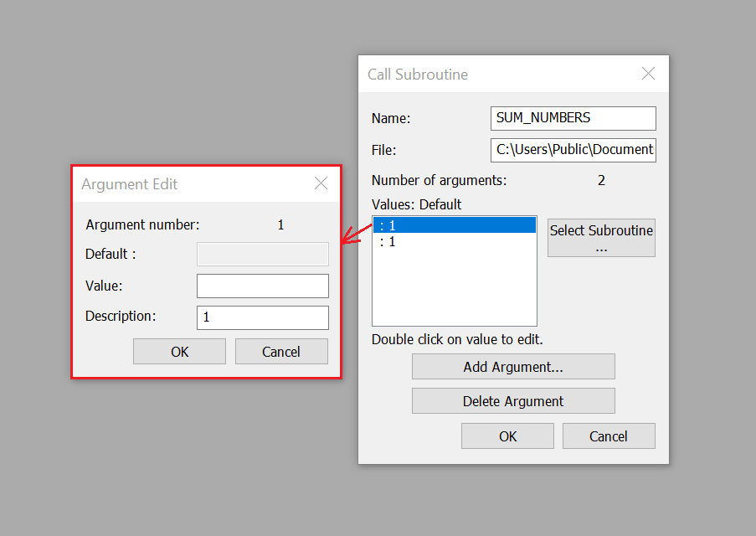Select the highlighted first argument entry
Image resolution: width=756 pixels, height=536 pixels.
[x=454, y=225]
